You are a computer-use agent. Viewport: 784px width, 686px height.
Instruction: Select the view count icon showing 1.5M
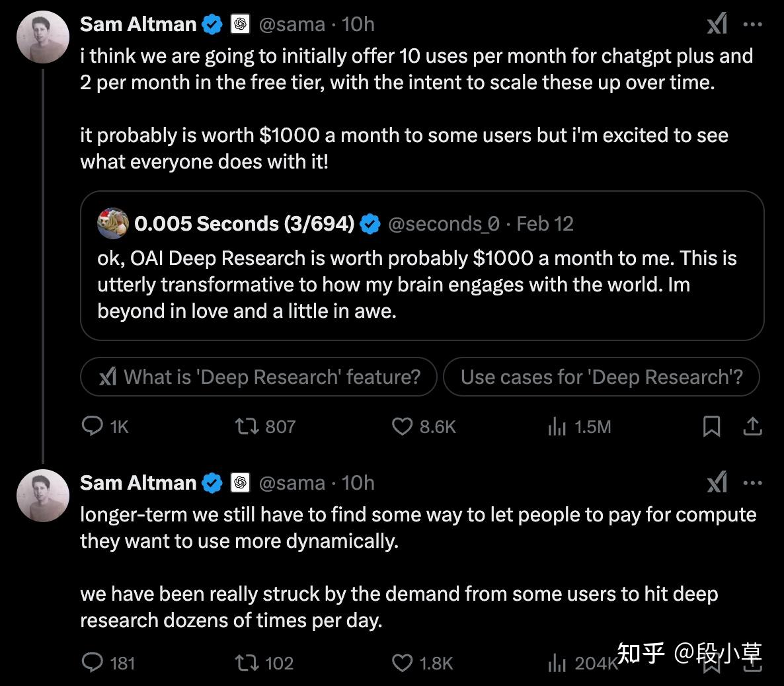[x=557, y=427]
